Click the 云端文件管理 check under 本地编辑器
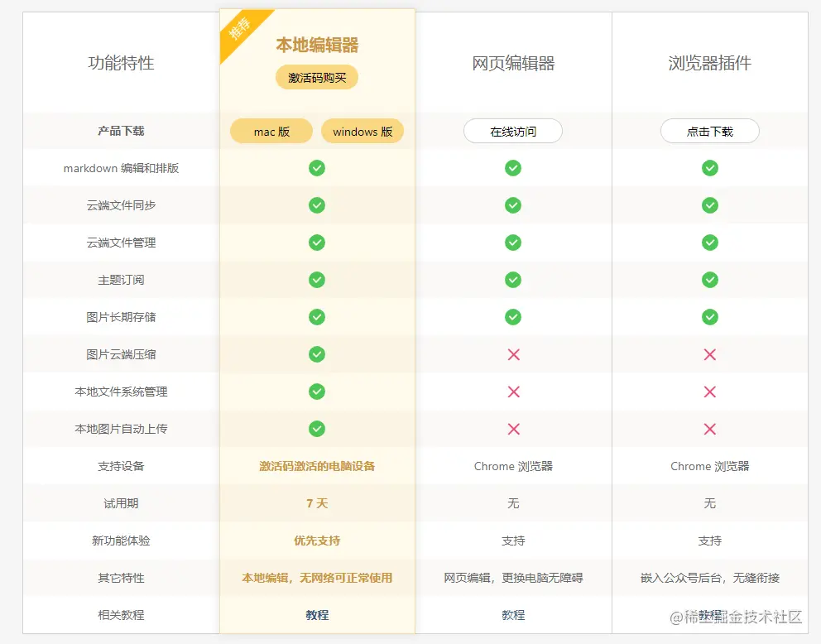The height and width of the screenshot is (644, 821). pyautogui.click(x=317, y=243)
